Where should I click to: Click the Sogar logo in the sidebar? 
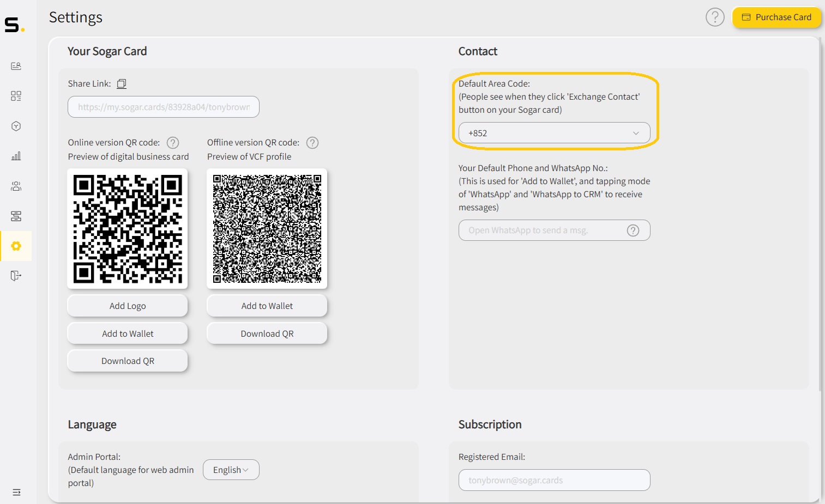coord(14,25)
